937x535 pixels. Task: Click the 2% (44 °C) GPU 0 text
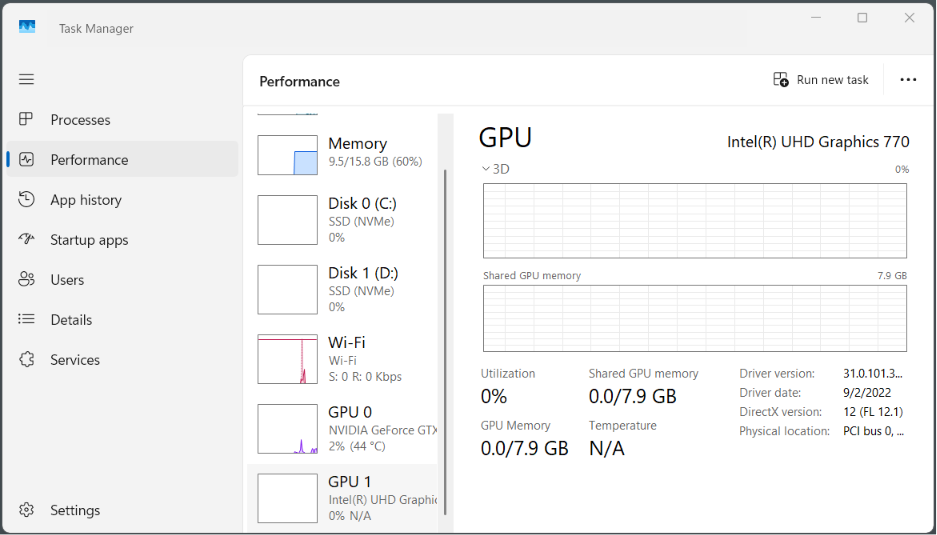[x=357, y=446]
